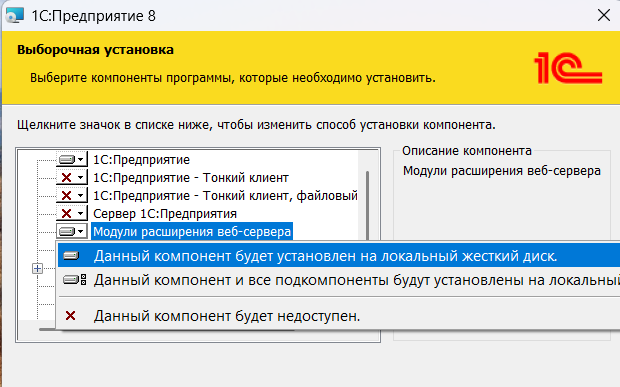Viewport: 620px width, 387px height.
Task: Click hard disk icon of first menu option
Action: tap(71, 256)
